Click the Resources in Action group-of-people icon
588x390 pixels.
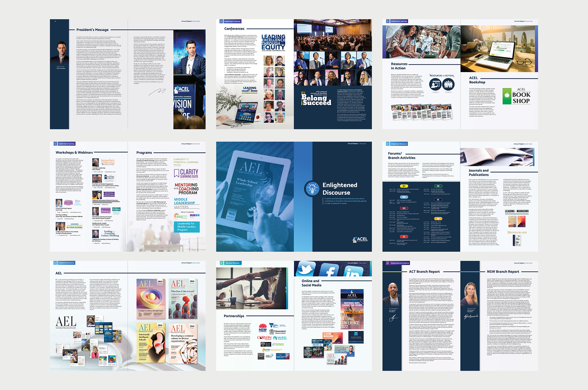point(448,84)
